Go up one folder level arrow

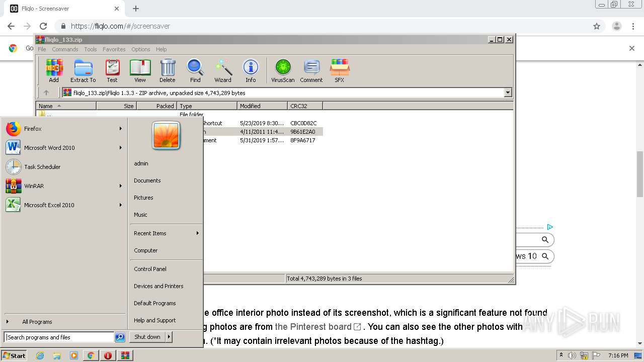coord(46,93)
